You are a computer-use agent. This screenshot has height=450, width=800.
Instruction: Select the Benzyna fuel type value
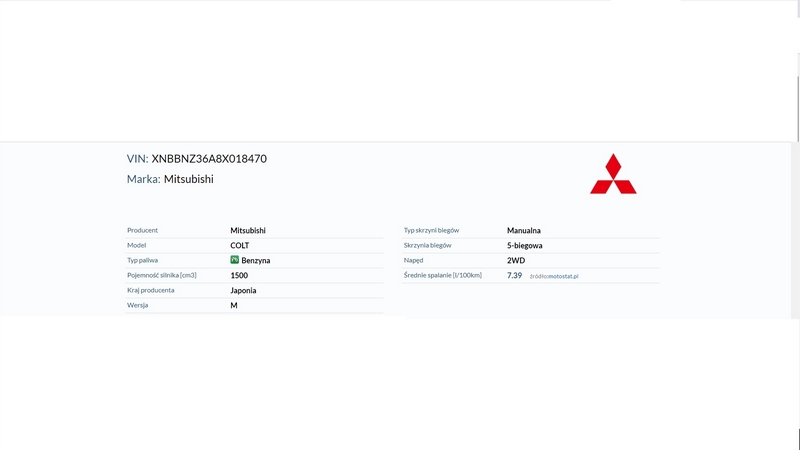[256, 260]
